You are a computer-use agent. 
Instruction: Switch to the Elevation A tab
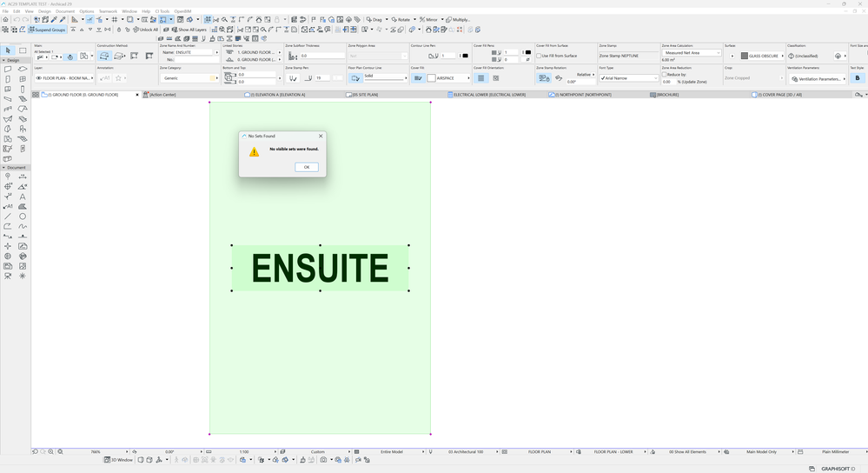click(278, 95)
